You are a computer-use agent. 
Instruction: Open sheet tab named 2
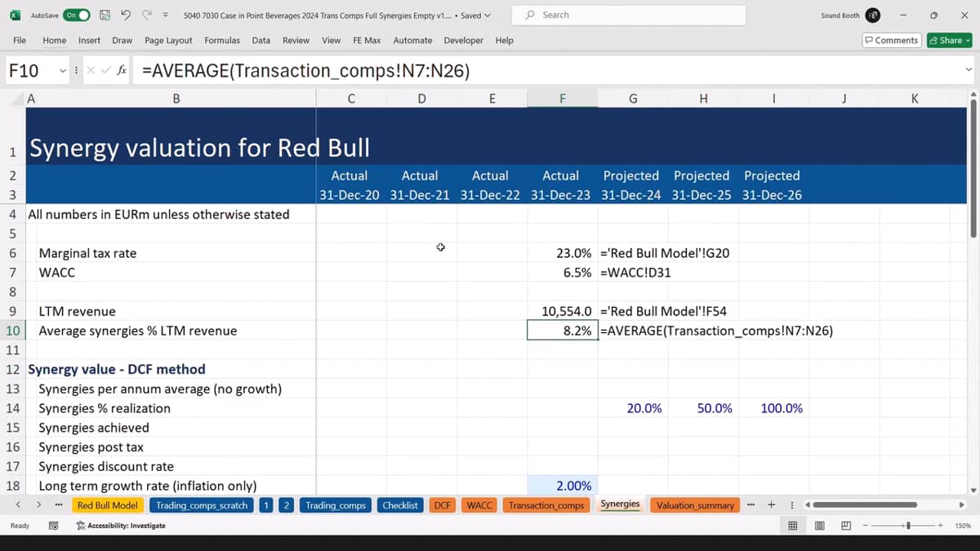coord(286,505)
